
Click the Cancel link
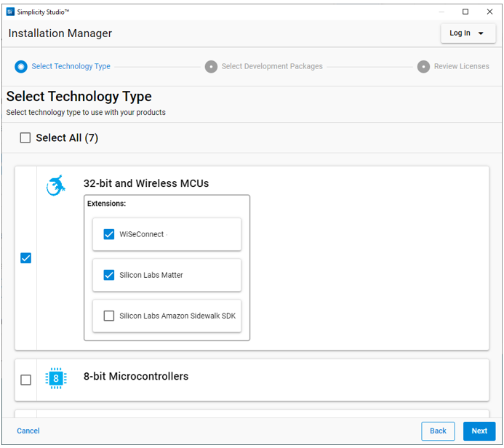pos(28,431)
